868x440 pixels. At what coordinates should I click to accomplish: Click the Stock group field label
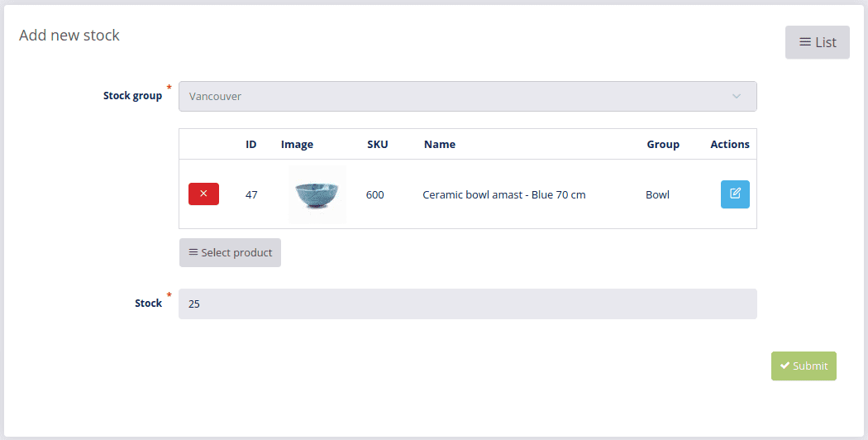click(x=132, y=96)
